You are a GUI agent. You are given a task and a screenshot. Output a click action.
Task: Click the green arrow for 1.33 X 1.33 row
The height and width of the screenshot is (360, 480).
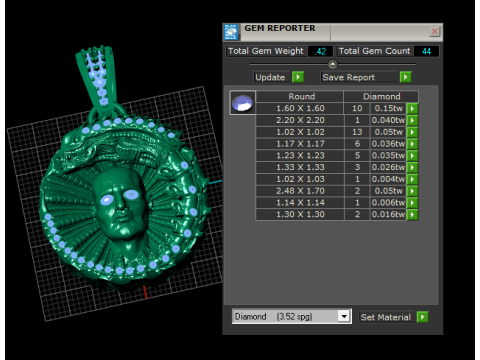(x=412, y=167)
